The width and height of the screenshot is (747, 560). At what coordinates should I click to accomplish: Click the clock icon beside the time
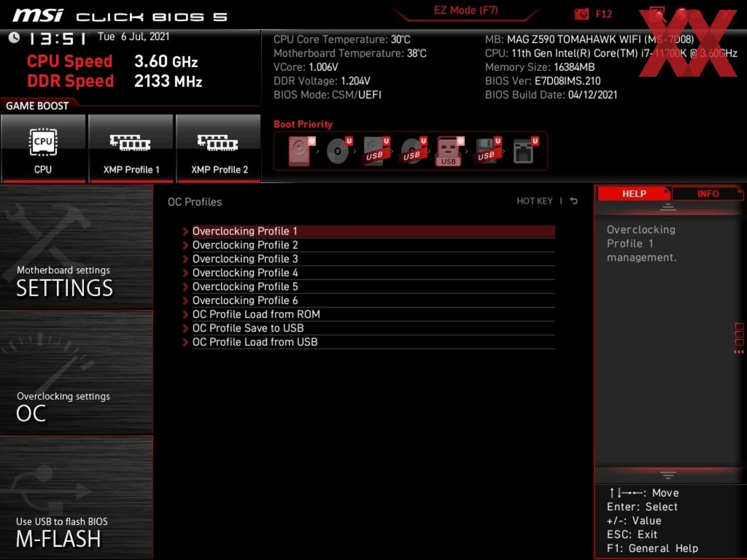pyautogui.click(x=14, y=37)
